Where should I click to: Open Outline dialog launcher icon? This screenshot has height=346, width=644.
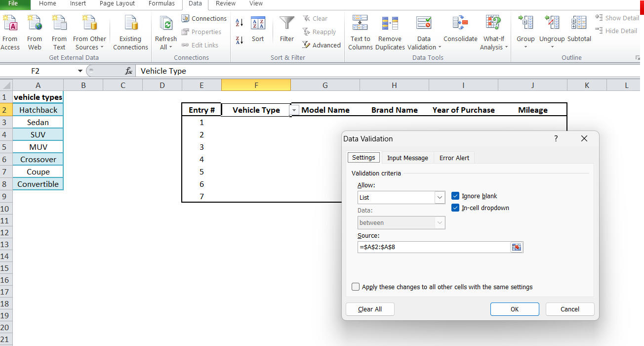[638, 58]
